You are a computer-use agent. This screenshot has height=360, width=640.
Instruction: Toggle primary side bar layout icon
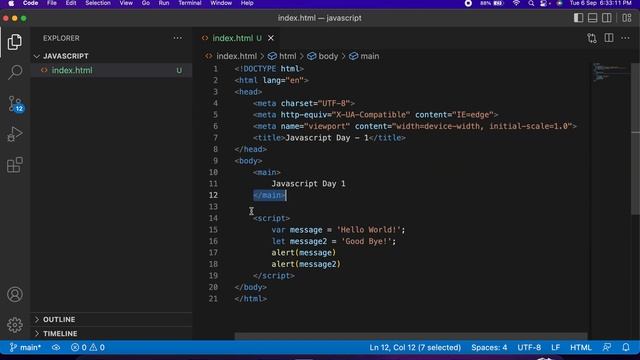point(578,18)
